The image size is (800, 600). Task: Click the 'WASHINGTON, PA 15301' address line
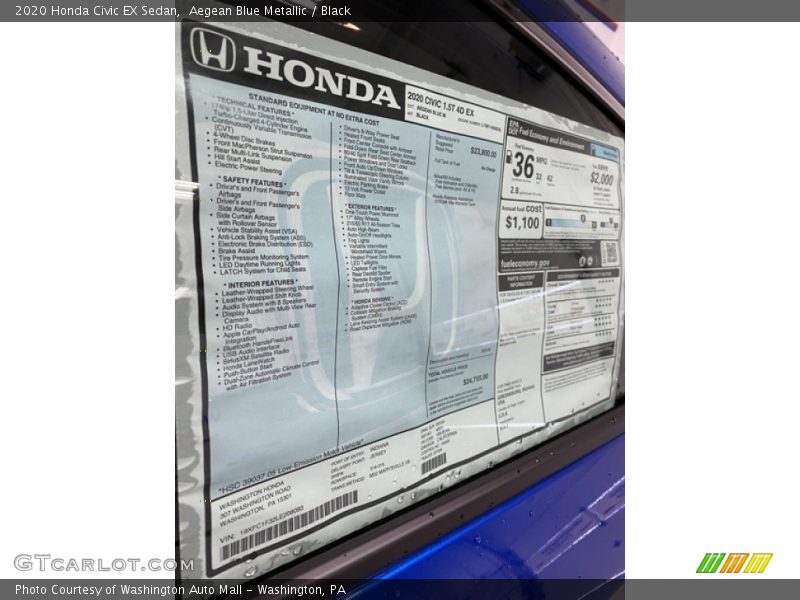click(256, 511)
